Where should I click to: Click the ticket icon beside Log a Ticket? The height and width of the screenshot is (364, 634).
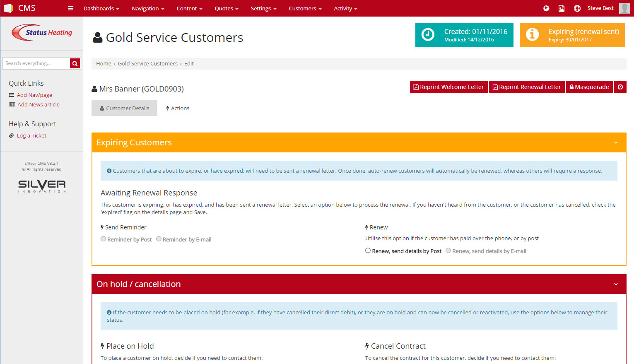tap(12, 136)
